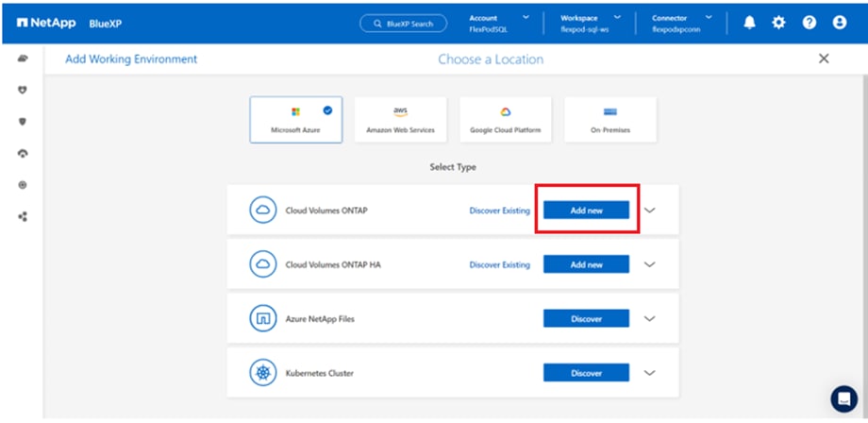Viewport: 868px width, 423px height.
Task: Open the solid shield sidebar icon
Action: tap(23, 121)
